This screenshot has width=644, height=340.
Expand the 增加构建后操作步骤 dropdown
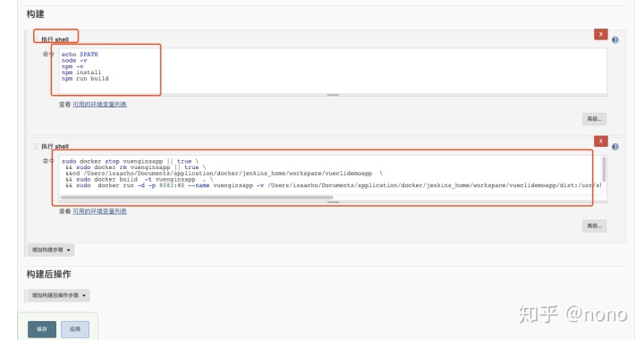(x=58, y=295)
